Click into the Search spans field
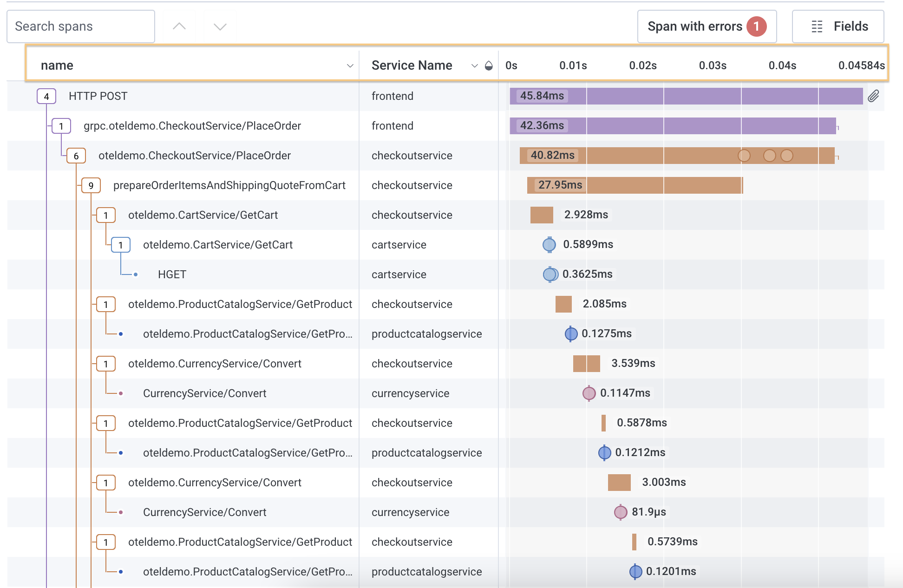 tap(81, 26)
